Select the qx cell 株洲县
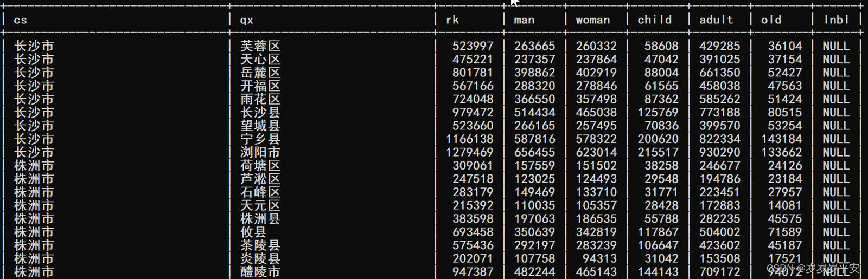 [x=260, y=219]
